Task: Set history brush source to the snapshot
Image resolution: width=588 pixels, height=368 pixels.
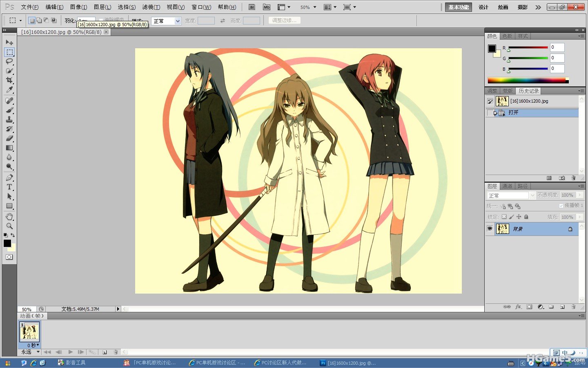Action: (490, 101)
